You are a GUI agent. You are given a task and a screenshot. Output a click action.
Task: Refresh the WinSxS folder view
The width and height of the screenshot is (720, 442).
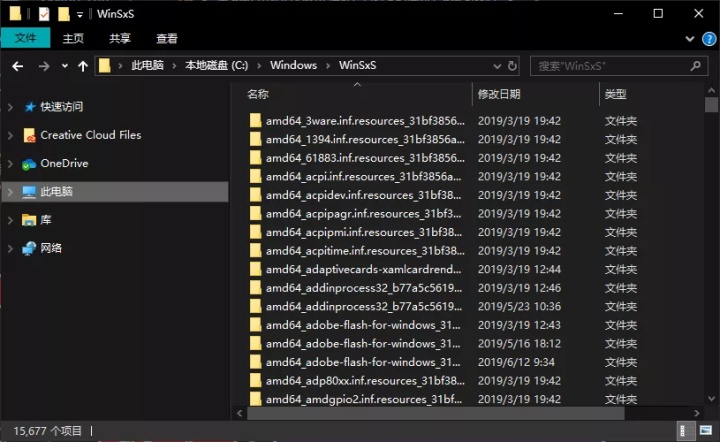point(512,66)
